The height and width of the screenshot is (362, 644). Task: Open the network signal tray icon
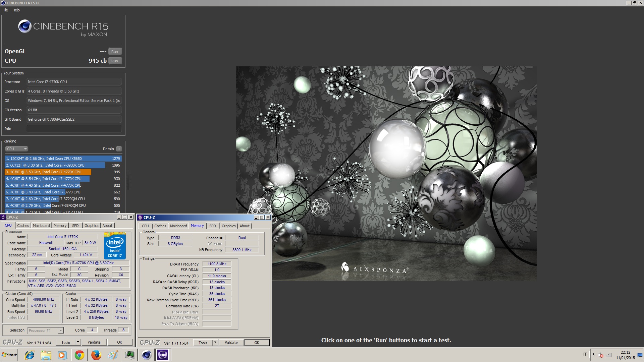coord(609,355)
